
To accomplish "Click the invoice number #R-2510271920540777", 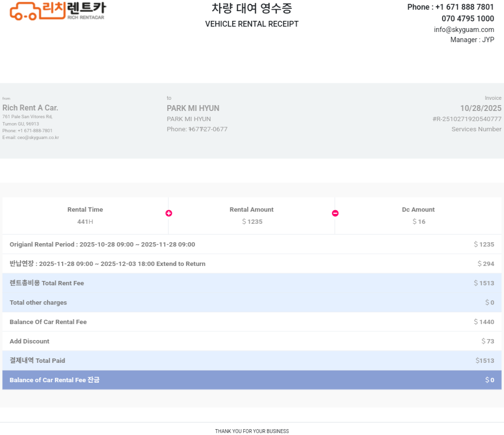I will (x=467, y=119).
